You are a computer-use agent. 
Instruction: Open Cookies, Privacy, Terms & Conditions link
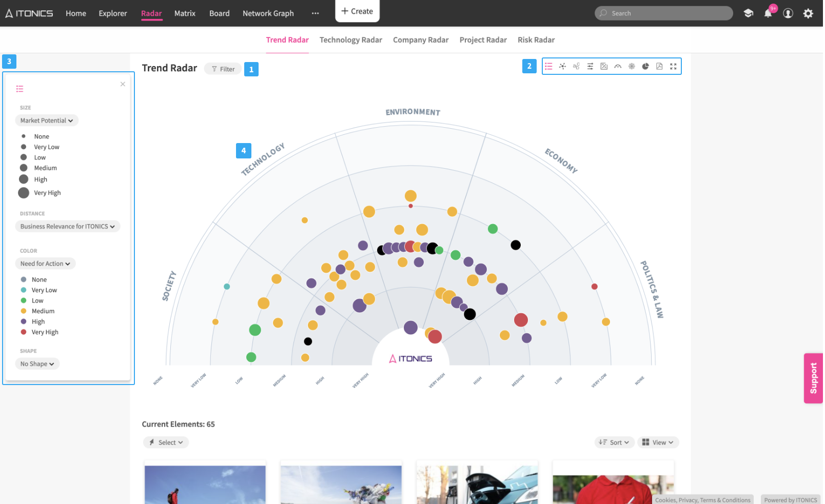[x=703, y=500]
